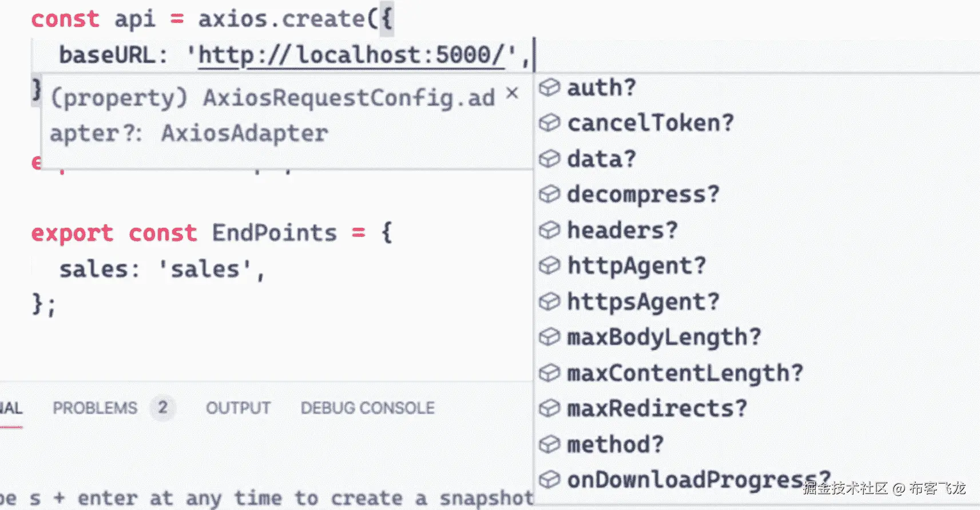980x510 pixels.
Task: Click the cube icon next to decompress?
Action: (x=549, y=195)
